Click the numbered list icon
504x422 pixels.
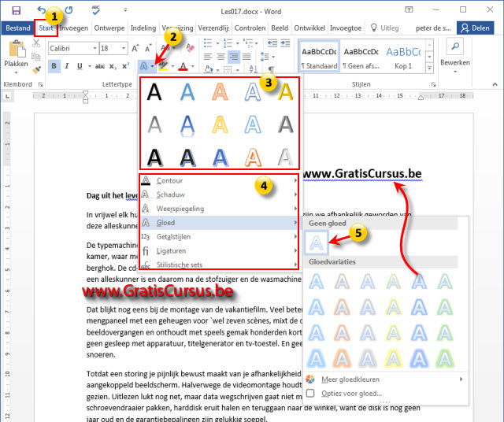click(228, 43)
